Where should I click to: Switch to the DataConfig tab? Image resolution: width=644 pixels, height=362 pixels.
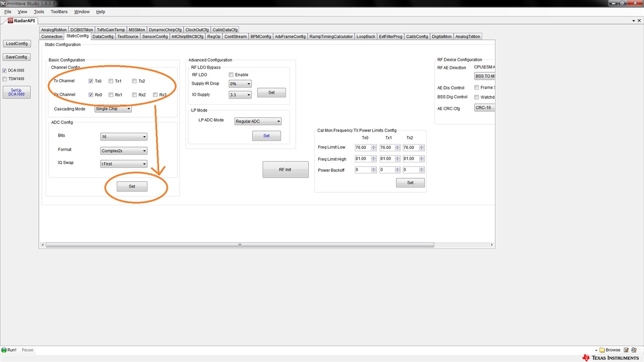point(103,37)
